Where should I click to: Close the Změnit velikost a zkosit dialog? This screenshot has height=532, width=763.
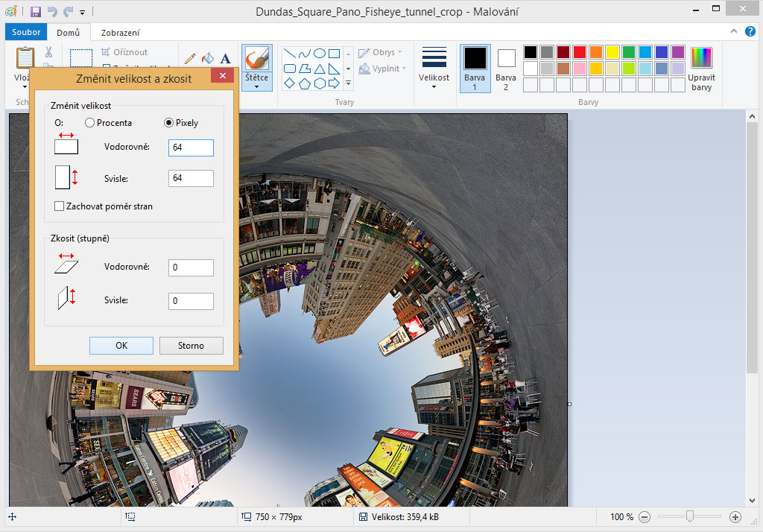click(x=223, y=75)
